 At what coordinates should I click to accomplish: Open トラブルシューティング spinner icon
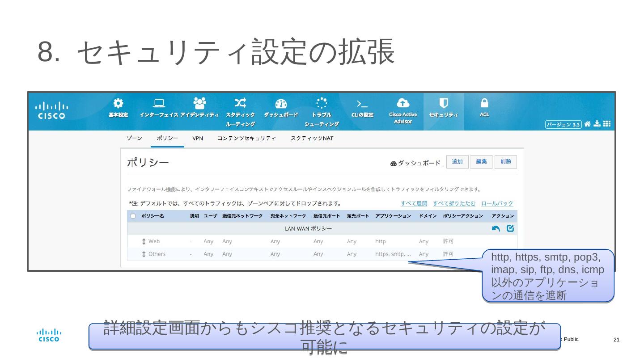pos(322,103)
